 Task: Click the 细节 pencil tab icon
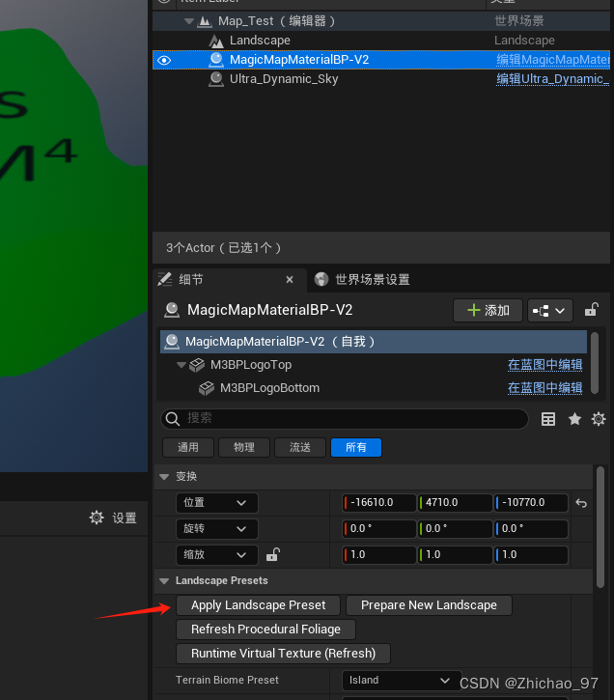[165, 279]
